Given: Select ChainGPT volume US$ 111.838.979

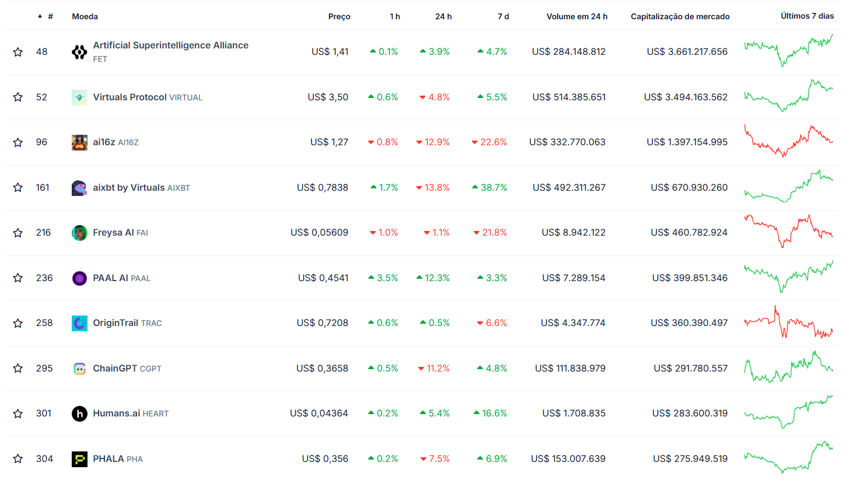Looking at the screenshot, I should tap(570, 369).
